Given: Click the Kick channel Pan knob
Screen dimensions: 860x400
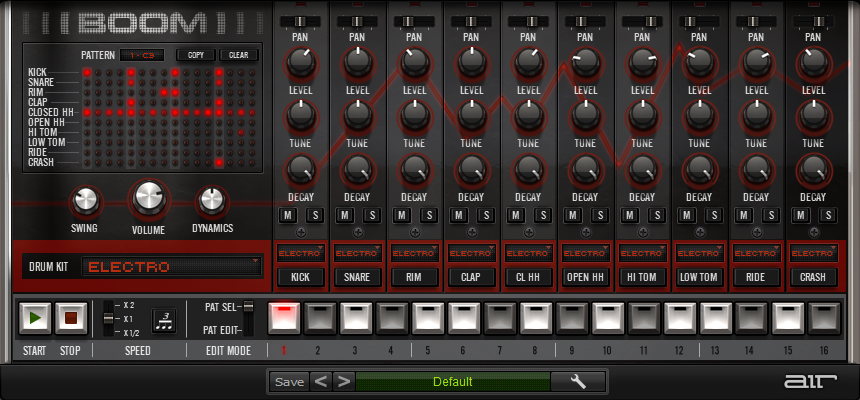Looking at the screenshot, I should (x=301, y=65).
